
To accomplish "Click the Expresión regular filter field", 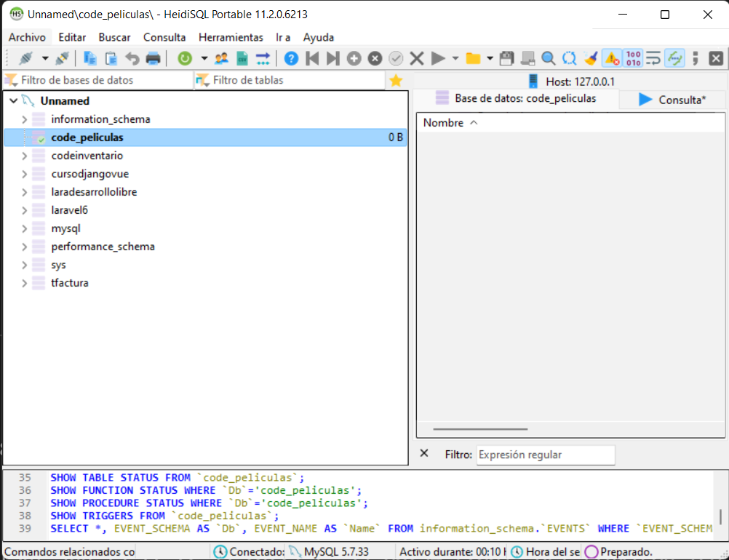I will (x=546, y=454).
